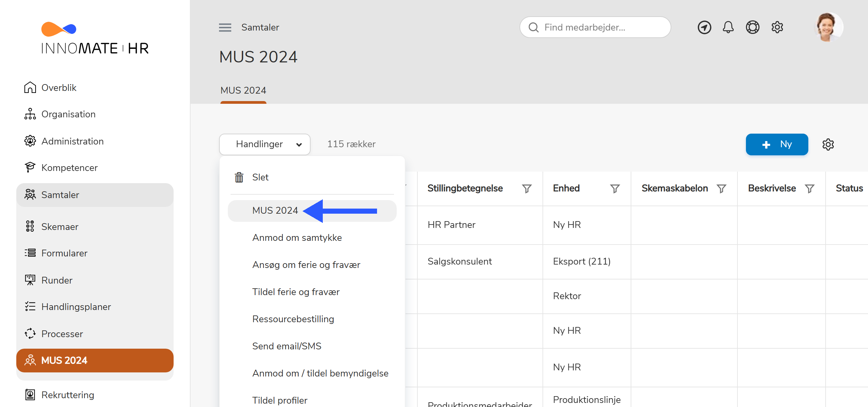Click the Eksport (211) cell
This screenshot has height=407, width=868.
587,261
